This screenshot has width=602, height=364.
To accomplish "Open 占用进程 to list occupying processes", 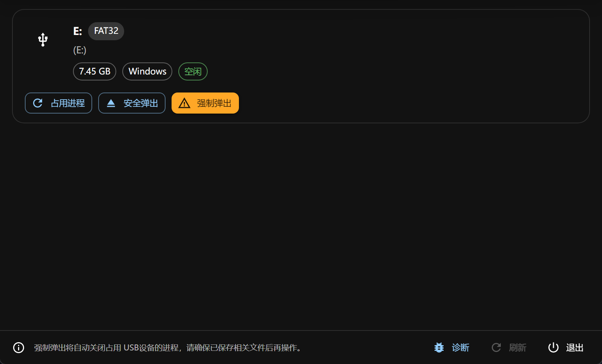I will (58, 103).
